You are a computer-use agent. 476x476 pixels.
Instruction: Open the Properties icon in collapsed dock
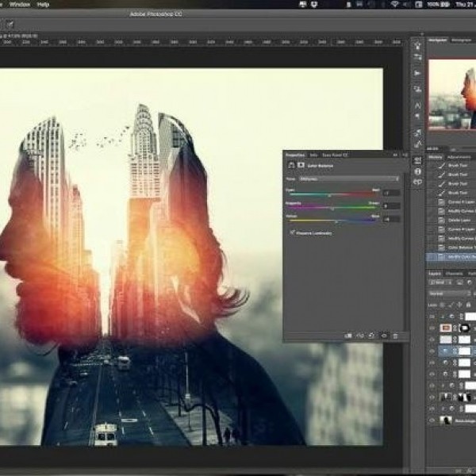[418, 159]
